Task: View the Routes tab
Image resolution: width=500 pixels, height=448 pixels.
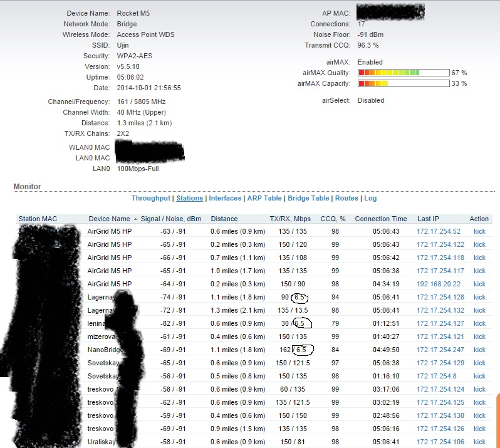Action: (x=346, y=198)
